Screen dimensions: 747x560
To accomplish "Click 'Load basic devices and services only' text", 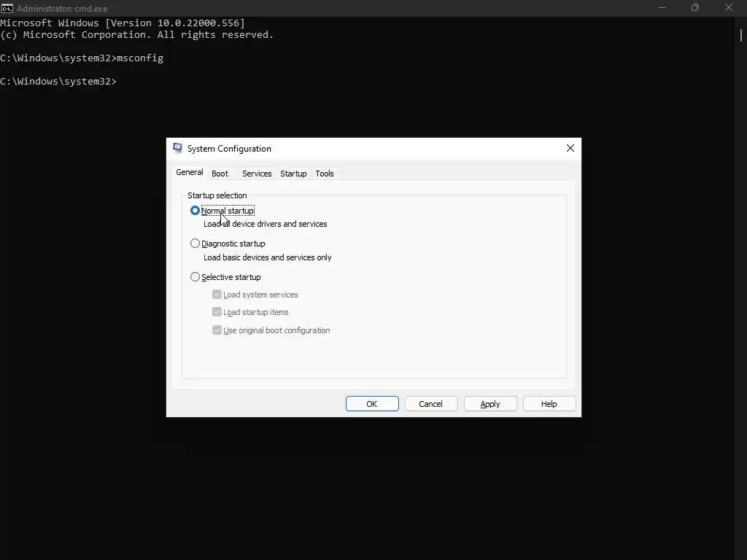I will click(267, 257).
